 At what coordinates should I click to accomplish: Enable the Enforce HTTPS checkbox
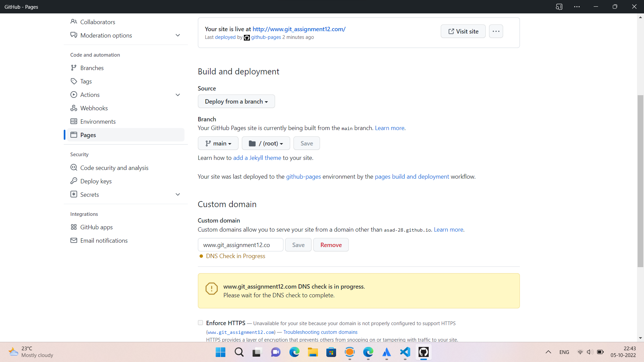point(200,322)
